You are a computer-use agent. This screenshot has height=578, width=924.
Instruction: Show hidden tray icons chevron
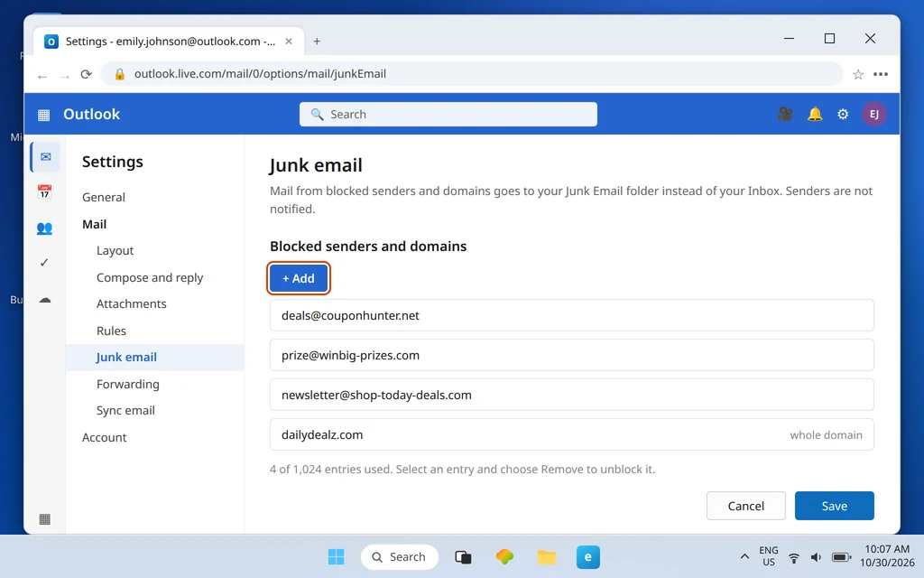tap(744, 556)
